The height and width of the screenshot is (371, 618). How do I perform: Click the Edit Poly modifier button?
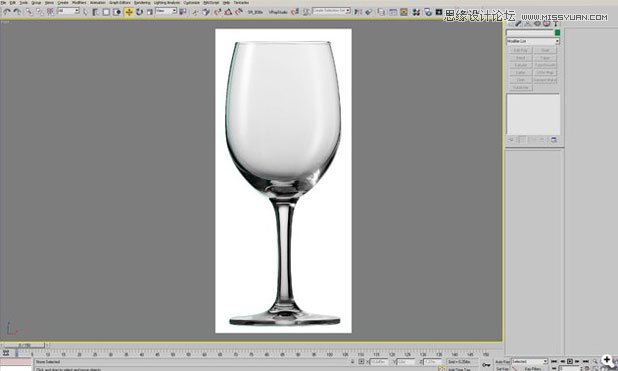point(521,50)
